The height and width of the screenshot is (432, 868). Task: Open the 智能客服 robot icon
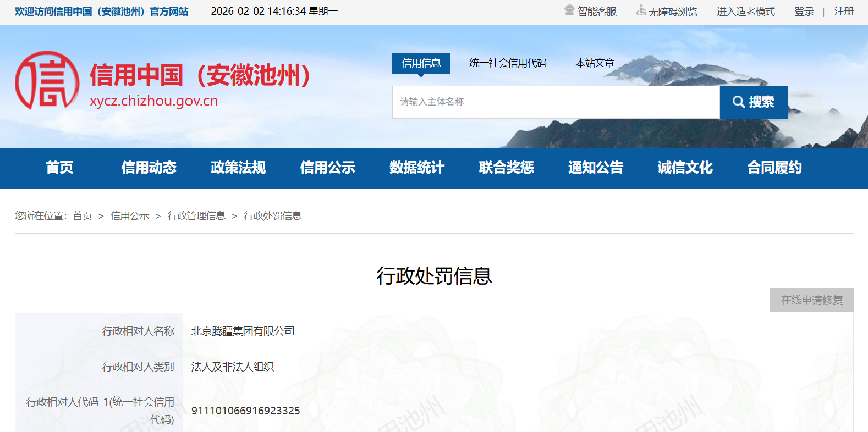point(569,10)
